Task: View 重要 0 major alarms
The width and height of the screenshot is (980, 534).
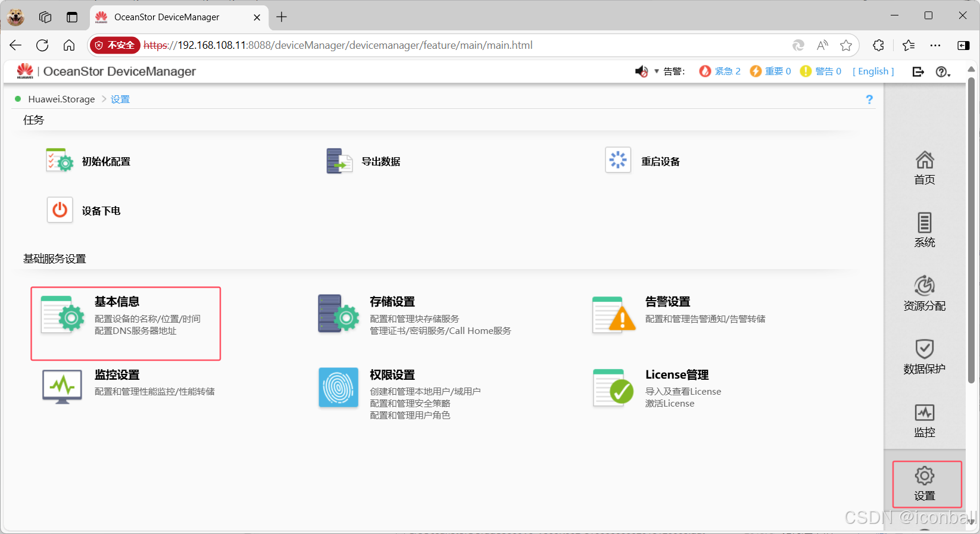Action: pyautogui.click(x=770, y=71)
